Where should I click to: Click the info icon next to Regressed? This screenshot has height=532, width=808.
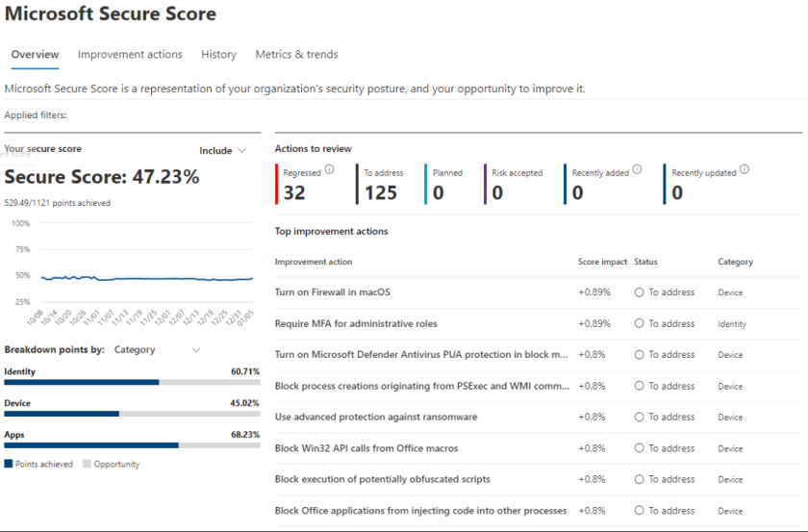pos(330,170)
